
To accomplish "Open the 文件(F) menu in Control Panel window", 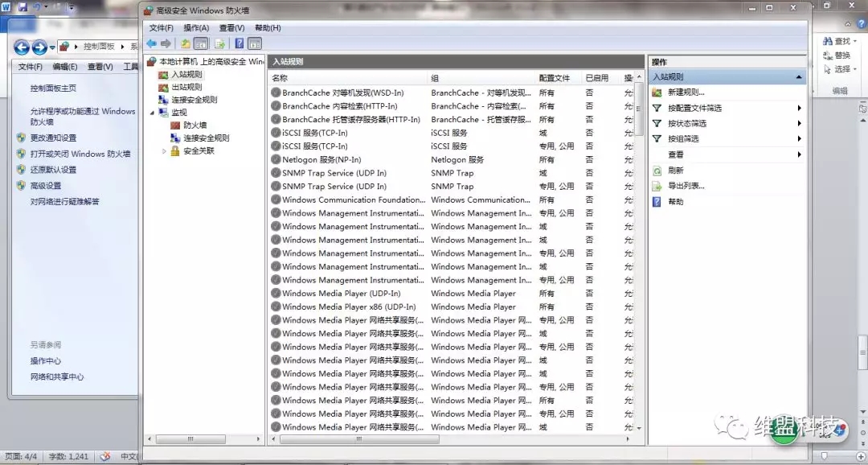I will [x=31, y=67].
